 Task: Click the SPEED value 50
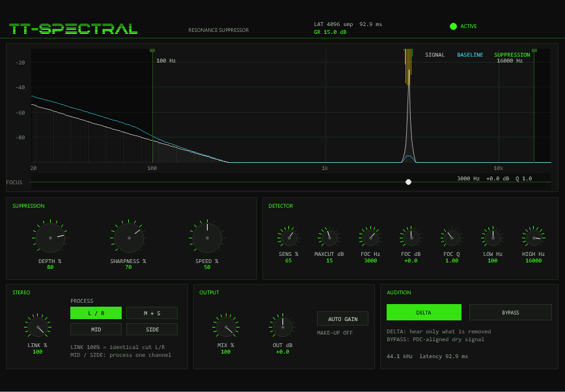(207, 267)
